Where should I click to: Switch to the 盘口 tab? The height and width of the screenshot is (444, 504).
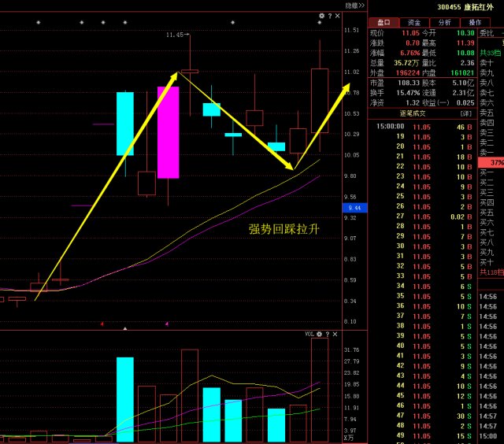click(x=384, y=22)
